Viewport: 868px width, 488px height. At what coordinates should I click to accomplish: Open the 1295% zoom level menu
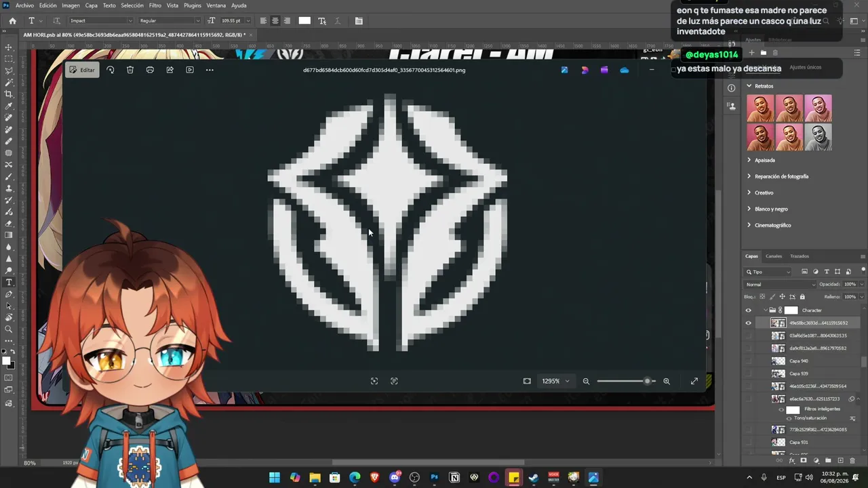pos(555,381)
